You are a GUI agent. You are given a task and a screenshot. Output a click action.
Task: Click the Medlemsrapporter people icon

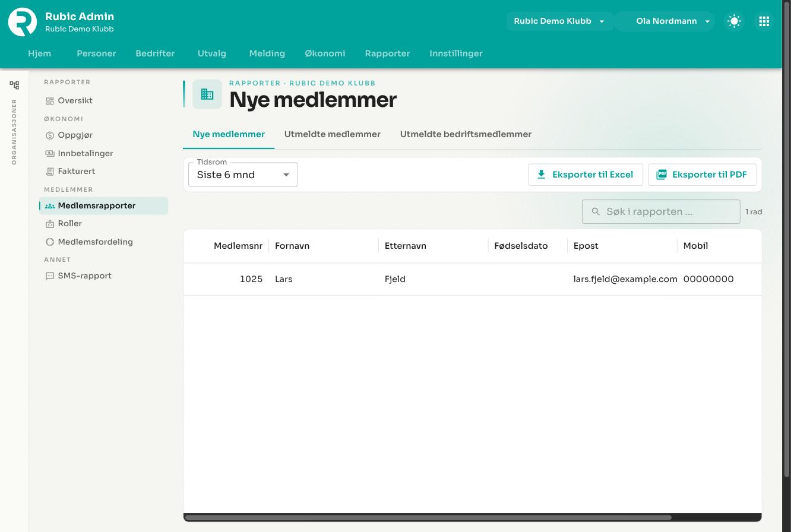coord(50,206)
